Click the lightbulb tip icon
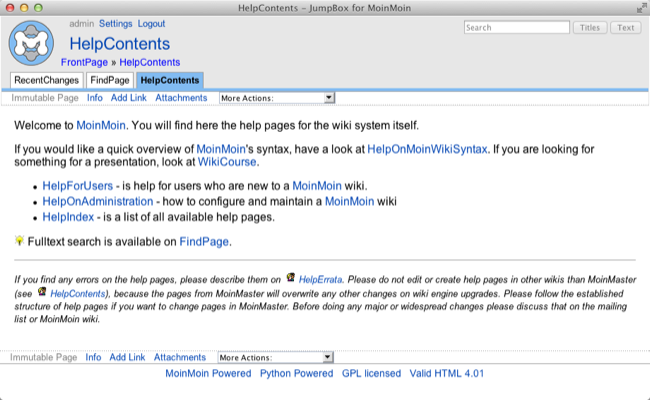Viewport: 650px width, 400px height. click(19, 240)
